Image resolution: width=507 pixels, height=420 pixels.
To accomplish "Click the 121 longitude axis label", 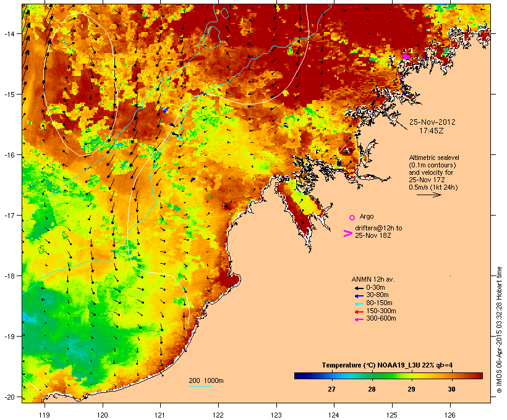I will tap(160, 415).
